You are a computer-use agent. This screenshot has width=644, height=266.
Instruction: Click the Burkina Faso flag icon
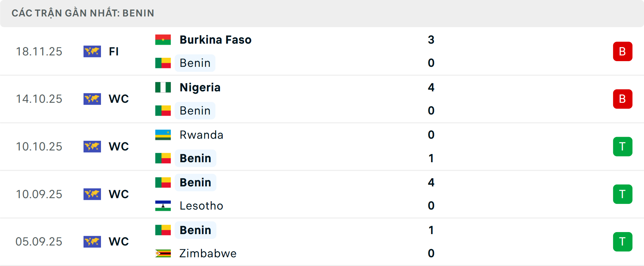tap(163, 40)
